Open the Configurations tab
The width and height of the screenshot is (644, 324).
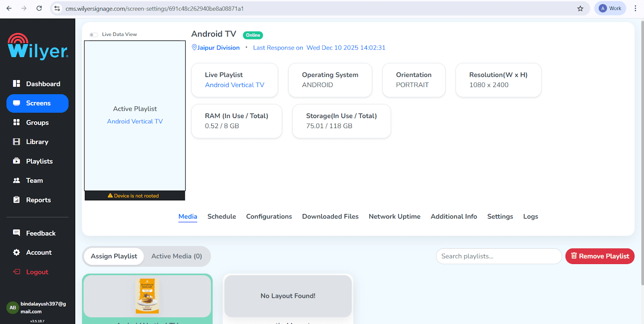(269, 216)
